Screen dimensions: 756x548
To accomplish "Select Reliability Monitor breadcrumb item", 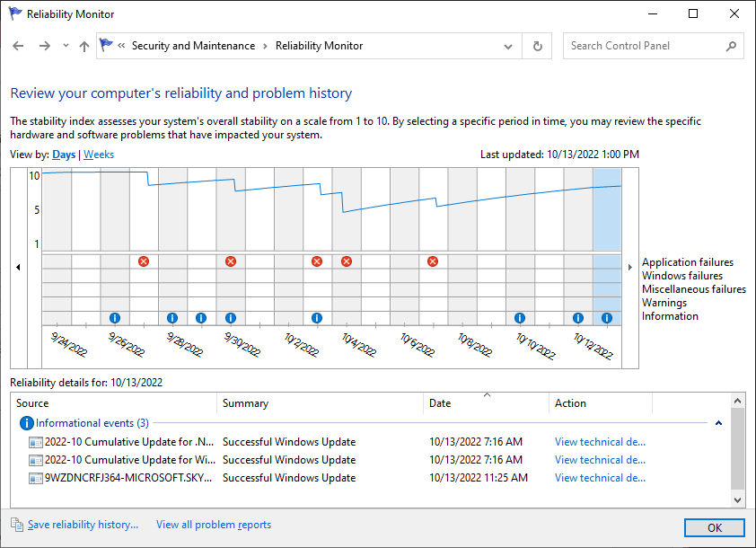I will [319, 46].
